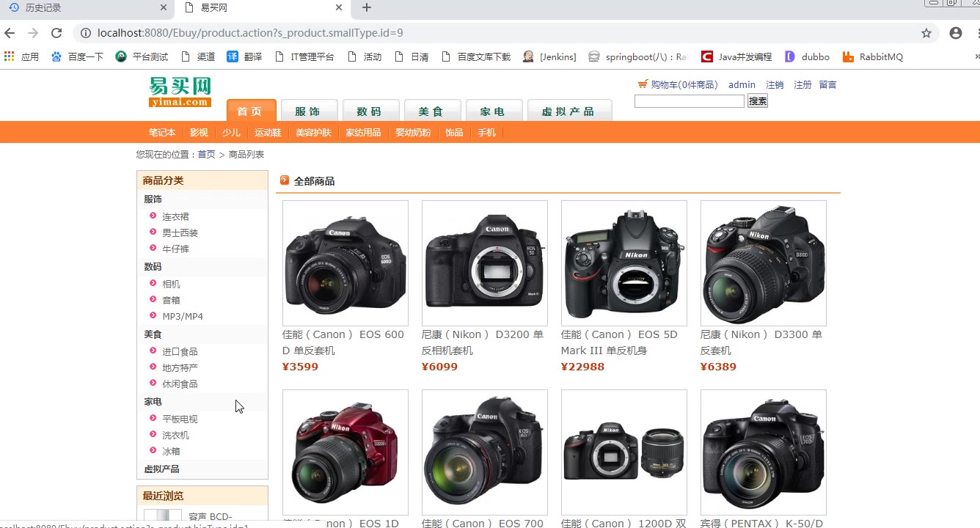
Task: Open the 连衣裙 category
Action: point(175,217)
